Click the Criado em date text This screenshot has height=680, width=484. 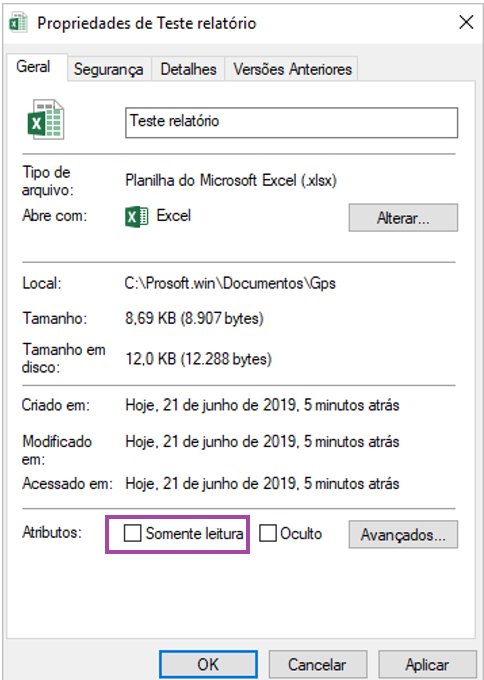(262, 405)
